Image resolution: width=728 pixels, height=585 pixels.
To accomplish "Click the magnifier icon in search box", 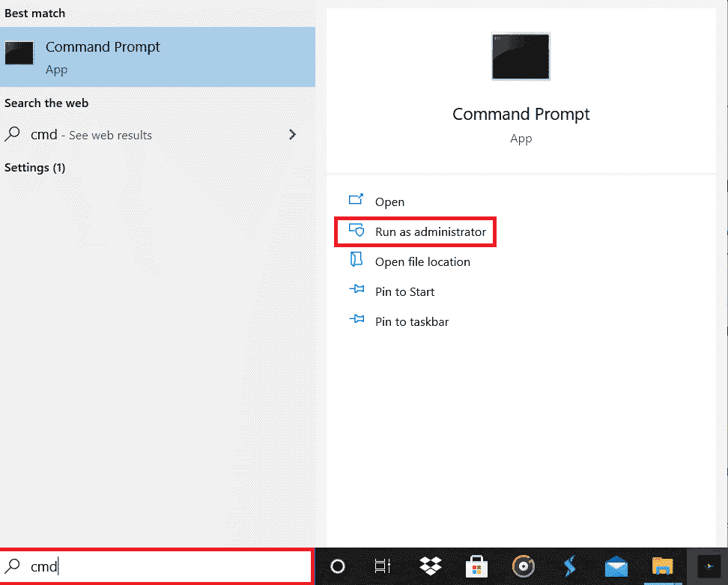I will (x=13, y=566).
